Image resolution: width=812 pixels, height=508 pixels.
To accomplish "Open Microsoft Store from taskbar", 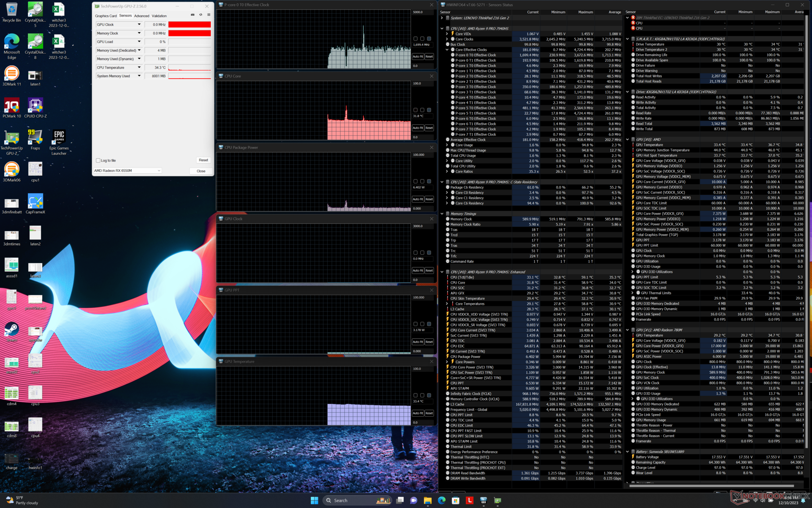I will point(455,500).
